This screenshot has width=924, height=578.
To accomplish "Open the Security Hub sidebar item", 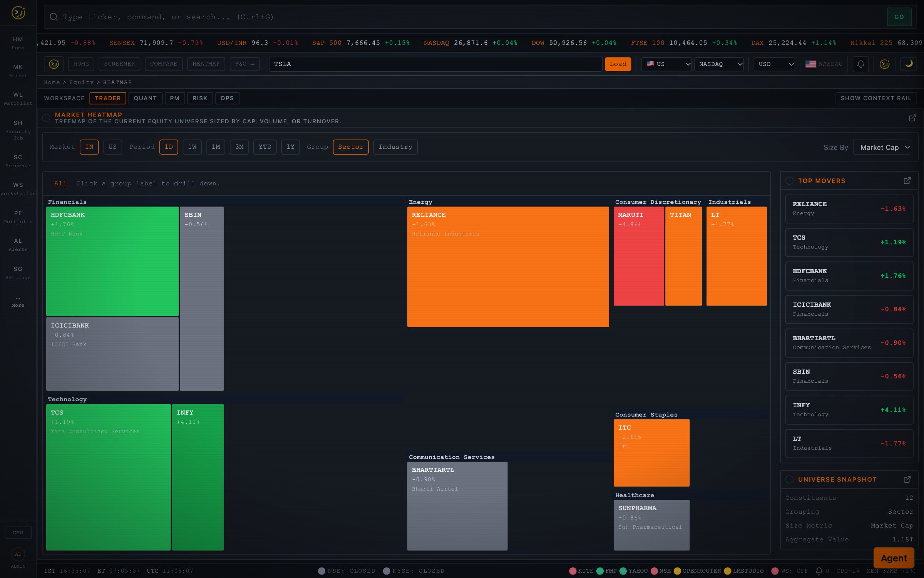I will (x=18, y=129).
